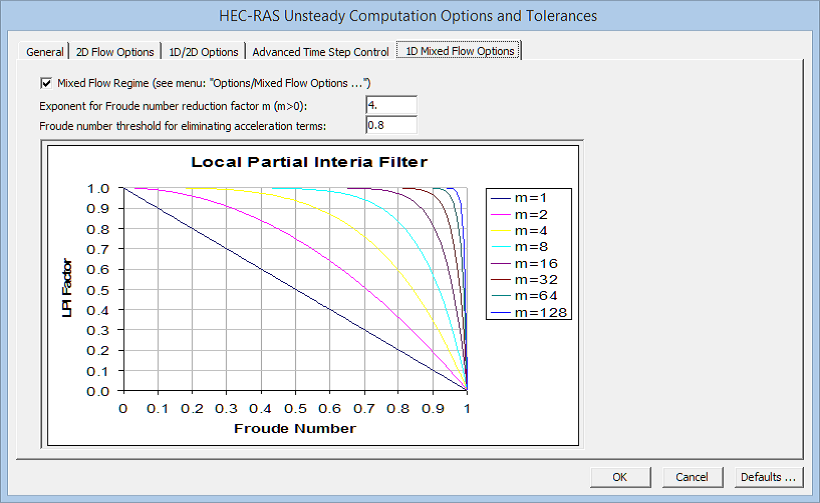Open the 2D Flow Options tab
The height and width of the screenshot is (503, 820).
click(115, 52)
